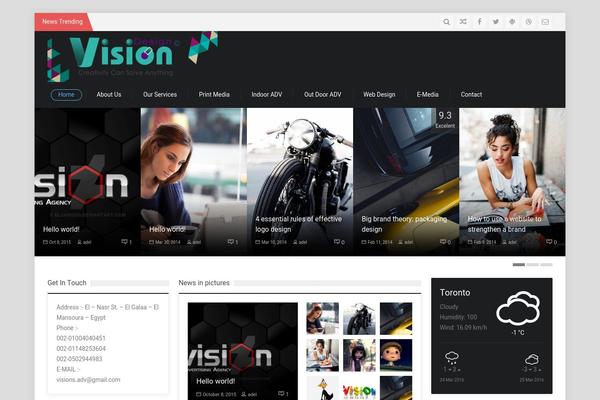Click the Vision Design logo
600x400 pixels.
pyautogui.click(x=132, y=57)
